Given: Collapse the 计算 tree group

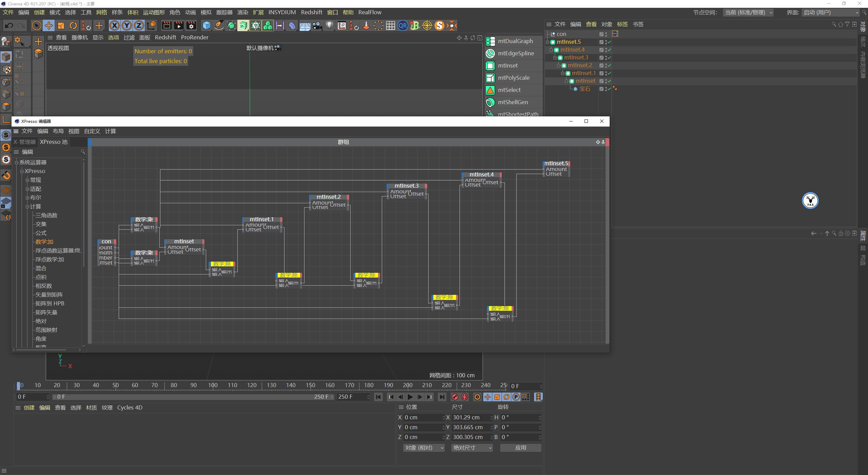Looking at the screenshot, I should pos(27,207).
